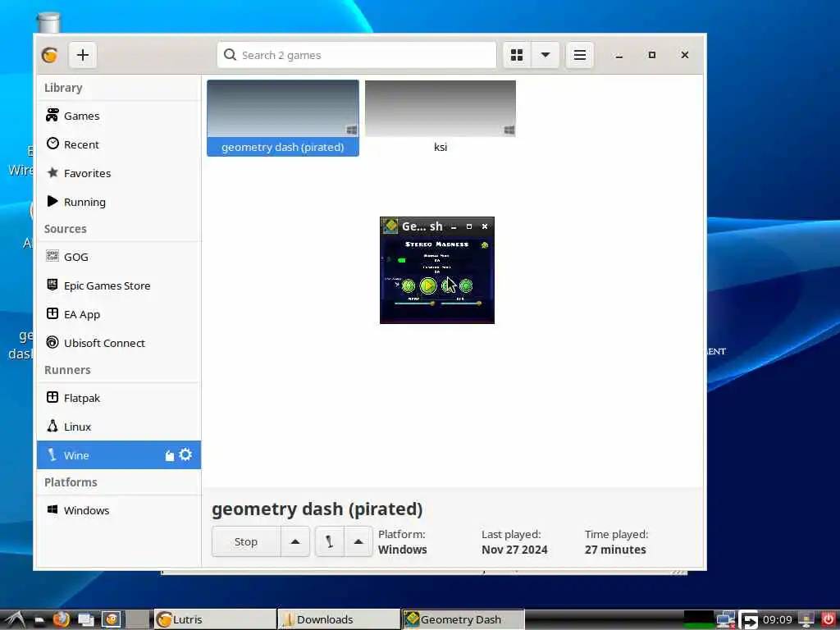Adjust the left music slider in Geometry Dash
This screenshot has width=840, height=630.
(414, 304)
